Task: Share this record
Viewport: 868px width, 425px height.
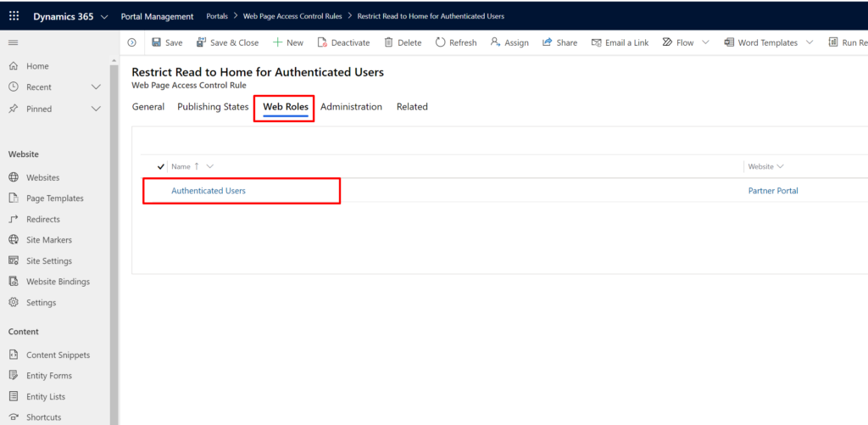Action: click(x=559, y=42)
